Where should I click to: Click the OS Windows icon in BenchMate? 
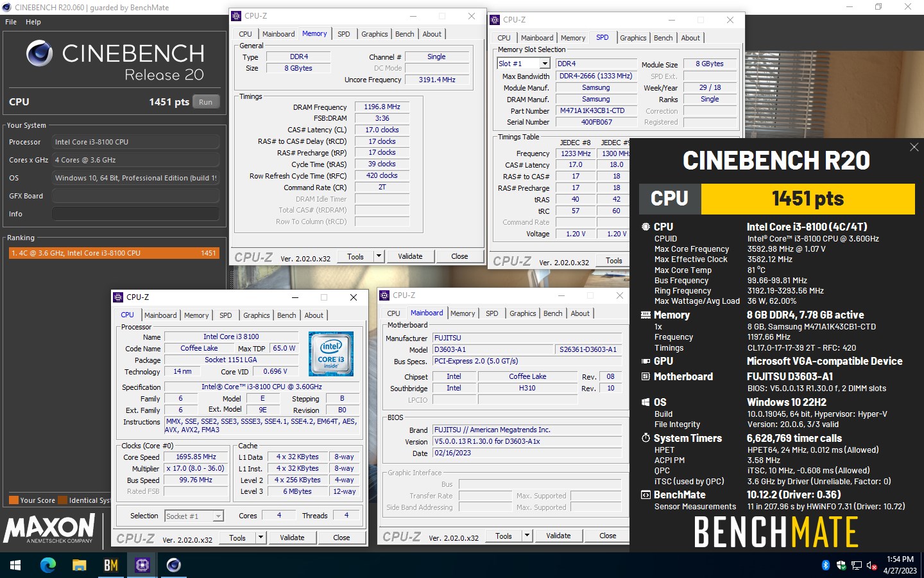[x=646, y=402]
